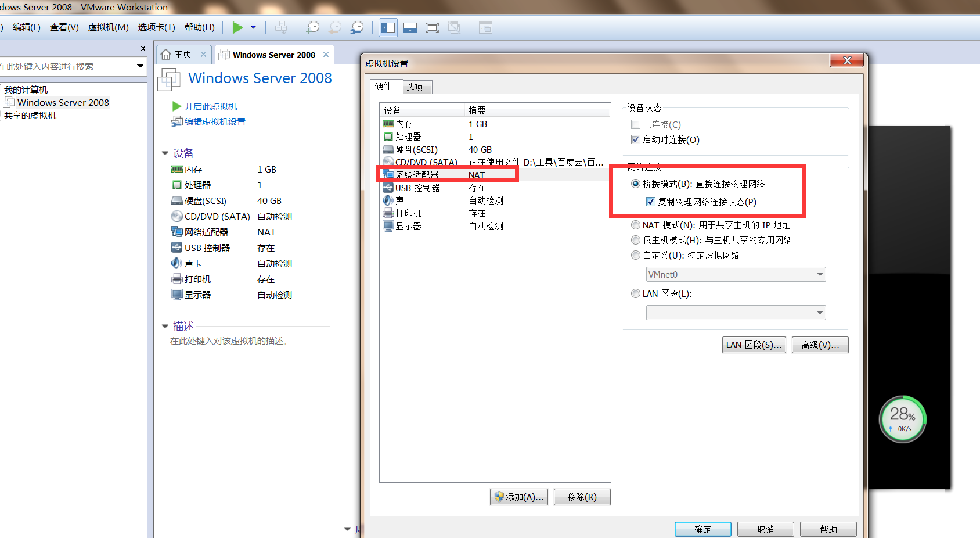Select 内存 row in settings device list
This screenshot has width=980, height=538.
tap(495, 124)
